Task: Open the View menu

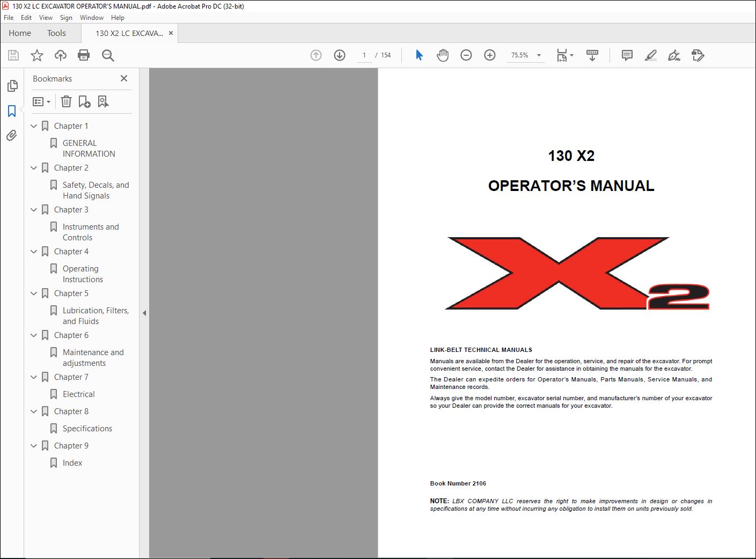Action: pyautogui.click(x=46, y=18)
